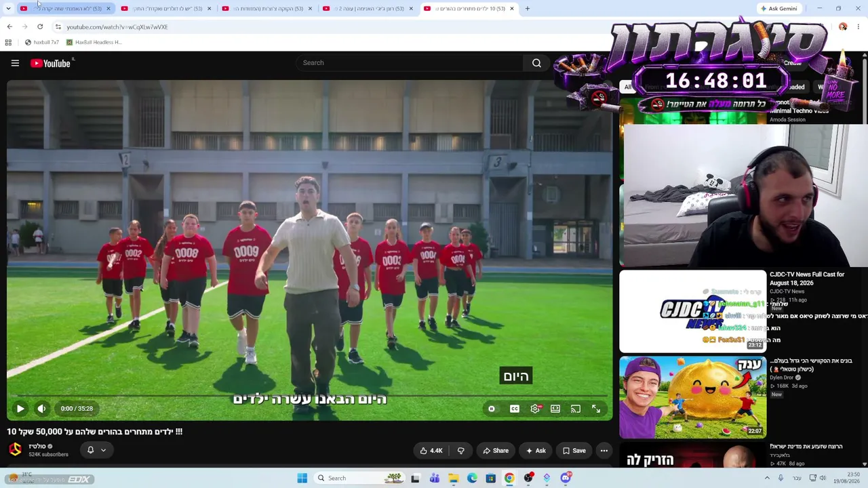Image resolution: width=868 pixels, height=488 pixels.
Task: Open the CJDC-TV News video thumbnail
Action: 693,311
